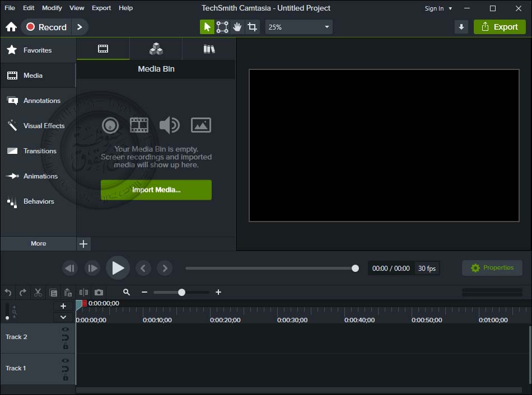Screen dimensions: 532x395
Task: Click the Properties button
Action: point(492,268)
